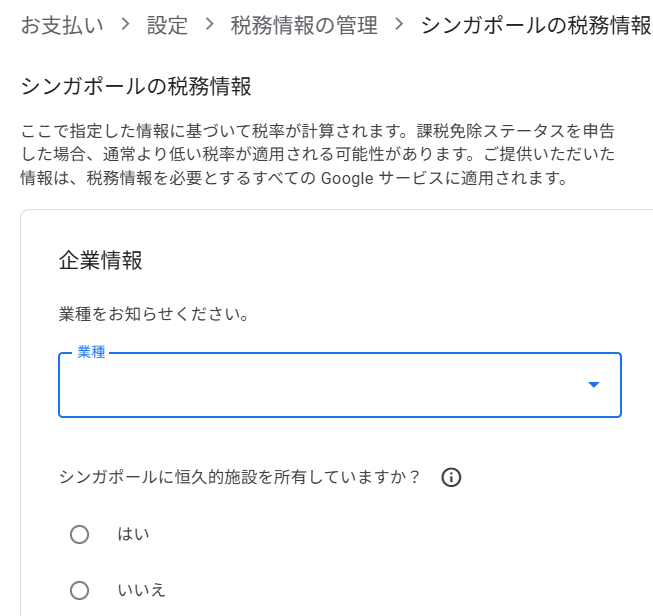Click the tax information description paragraph
Viewport: 653px width, 616px height.
coord(320,155)
